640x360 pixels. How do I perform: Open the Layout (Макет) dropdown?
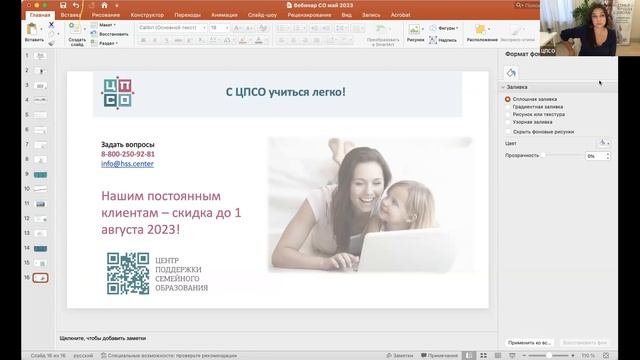coord(103,25)
